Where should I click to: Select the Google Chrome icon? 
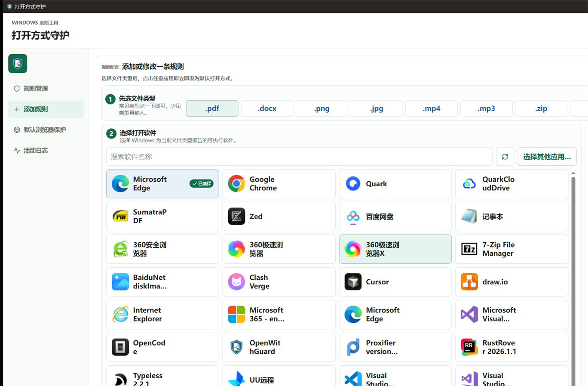point(236,184)
